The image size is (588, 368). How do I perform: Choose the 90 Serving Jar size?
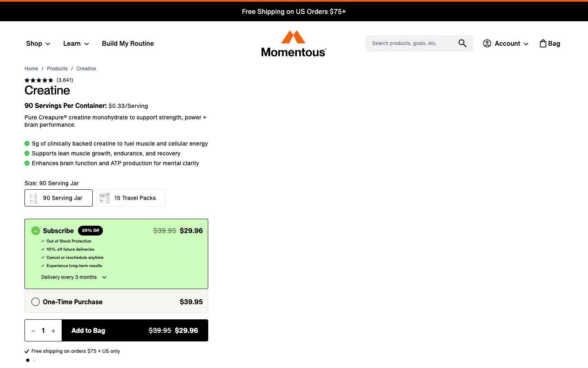58,198
